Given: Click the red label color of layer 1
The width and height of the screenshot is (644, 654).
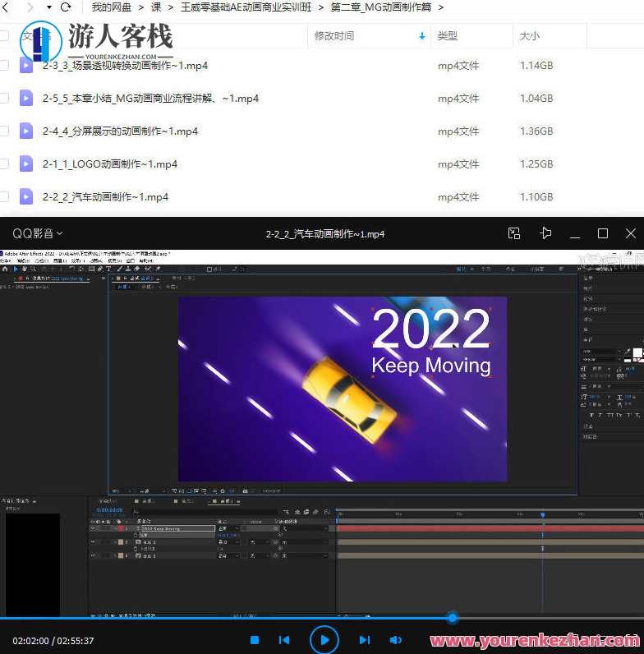Looking at the screenshot, I should [121, 528].
